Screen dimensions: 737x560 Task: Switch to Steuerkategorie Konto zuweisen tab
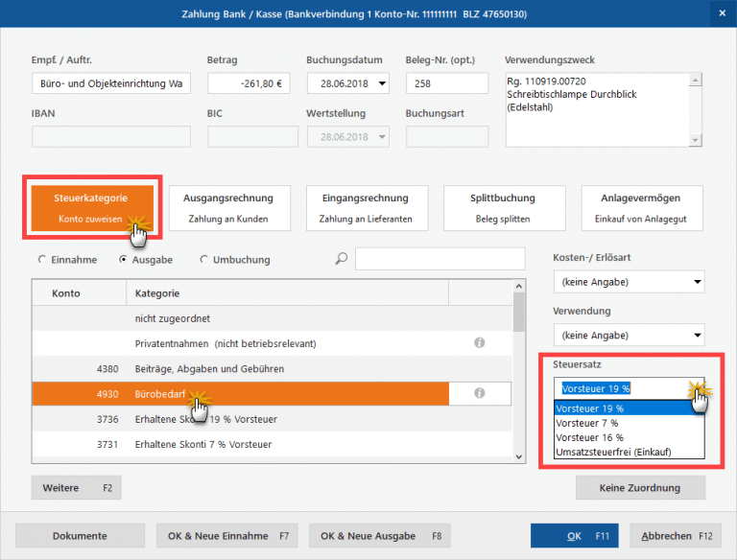[x=92, y=208]
